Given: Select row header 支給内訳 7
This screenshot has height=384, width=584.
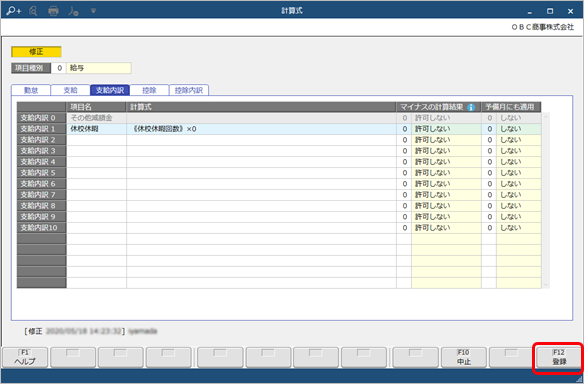Looking at the screenshot, I should [x=41, y=195].
